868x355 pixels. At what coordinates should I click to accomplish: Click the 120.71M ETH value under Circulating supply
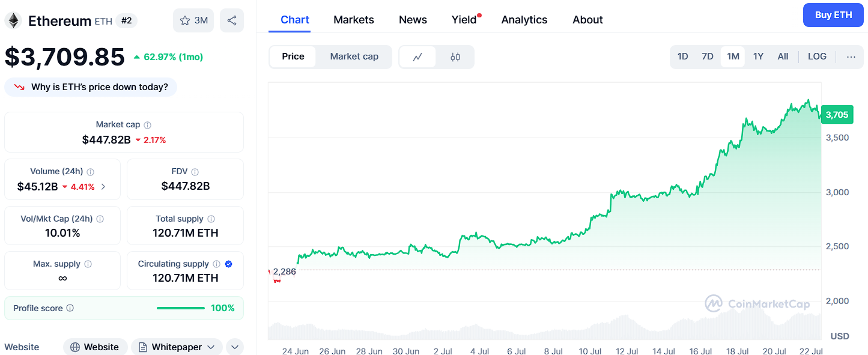tap(186, 278)
